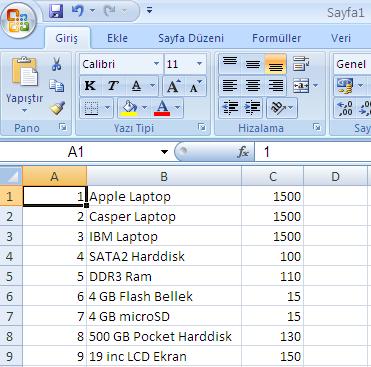Open the Calibri font name dropdown

(156, 64)
